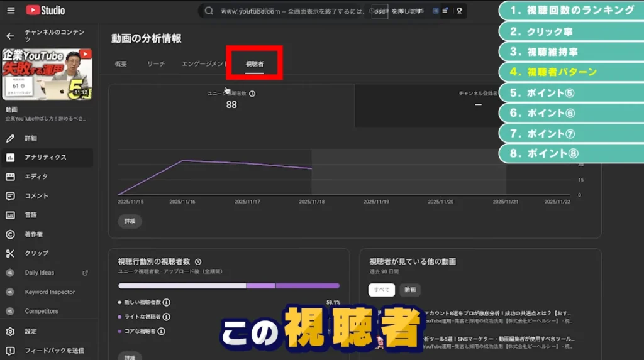644x360 pixels.
Task: Click the YouTube Studio logo
Action: 45,11
